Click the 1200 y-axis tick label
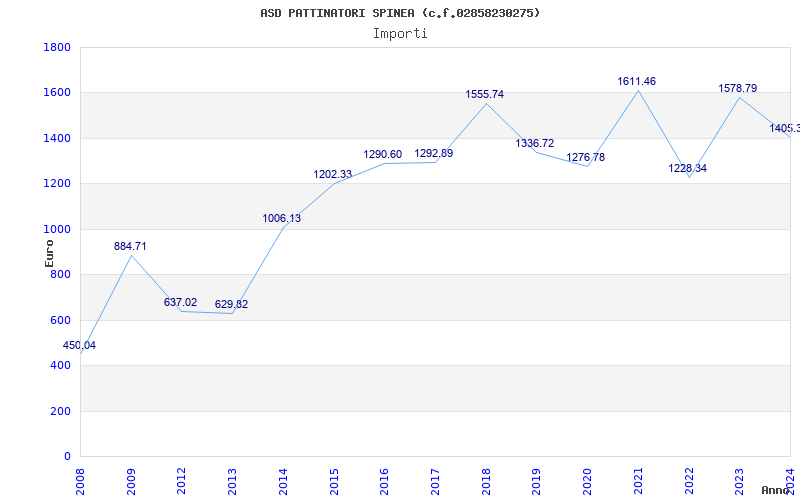 [57, 184]
